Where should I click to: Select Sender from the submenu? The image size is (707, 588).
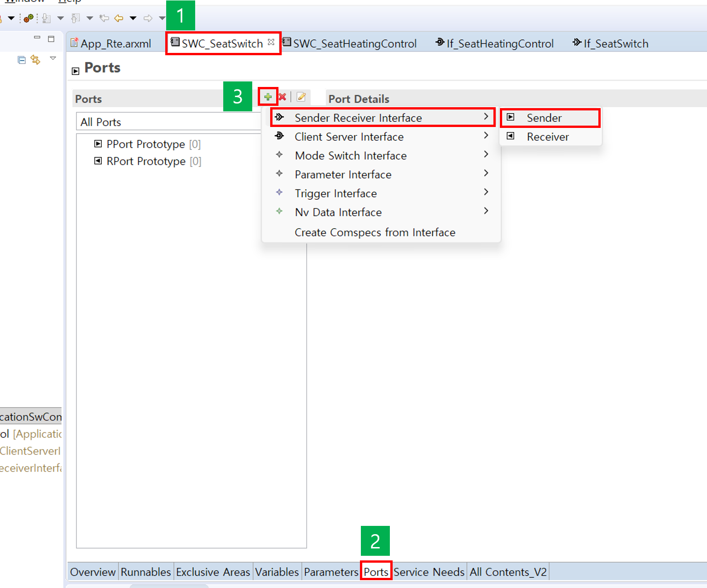pyautogui.click(x=544, y=118)
